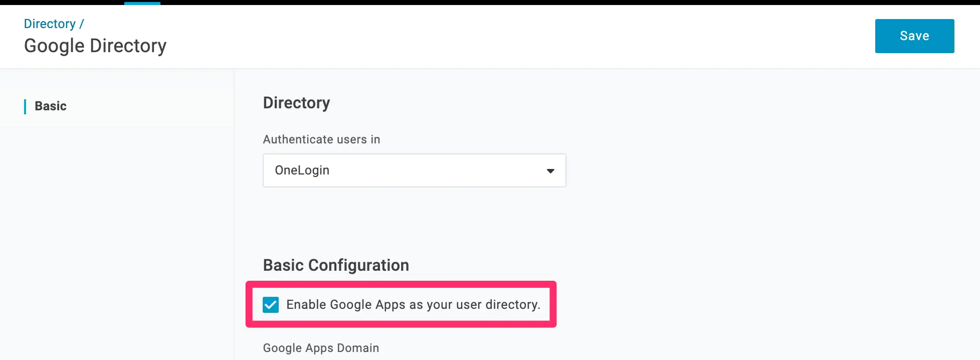The image size is (980, 360).
Task: Open the Directory breadcrumb link
Action: click(50, 24)
